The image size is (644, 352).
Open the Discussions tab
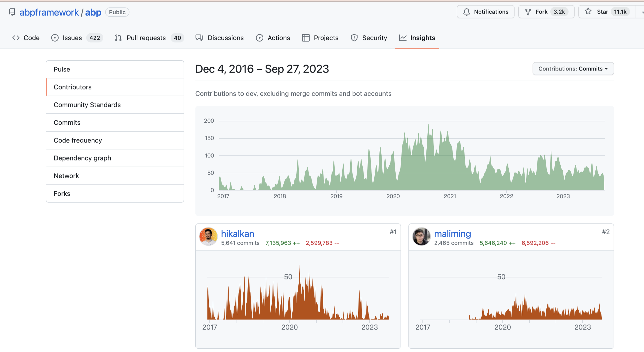pos(219,38)
